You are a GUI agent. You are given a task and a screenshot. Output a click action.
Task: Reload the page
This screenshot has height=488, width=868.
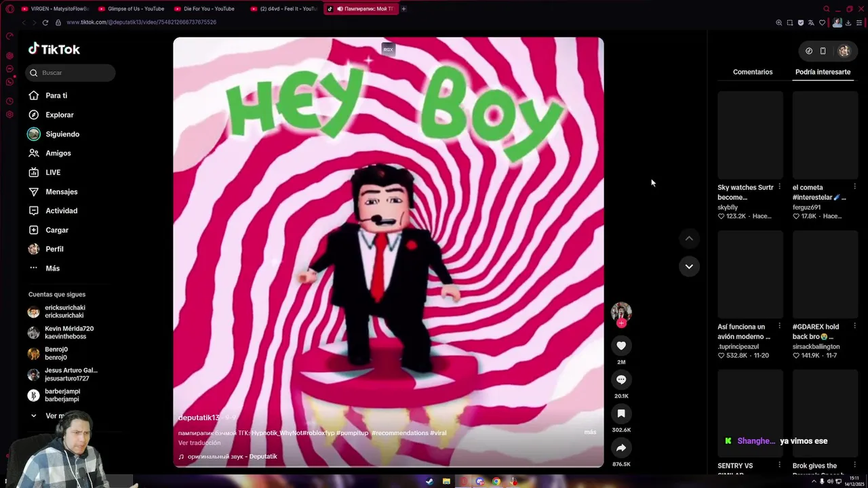click(x=45, y=22)
